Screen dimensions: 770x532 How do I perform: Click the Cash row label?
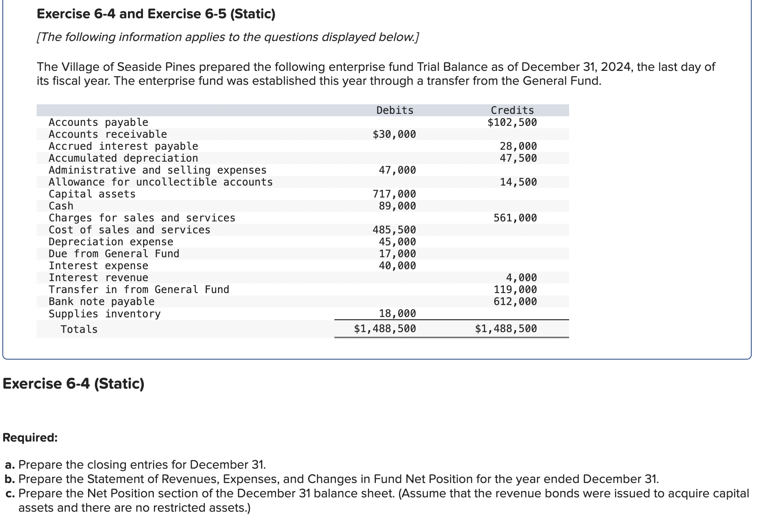(x=61, y=206)
